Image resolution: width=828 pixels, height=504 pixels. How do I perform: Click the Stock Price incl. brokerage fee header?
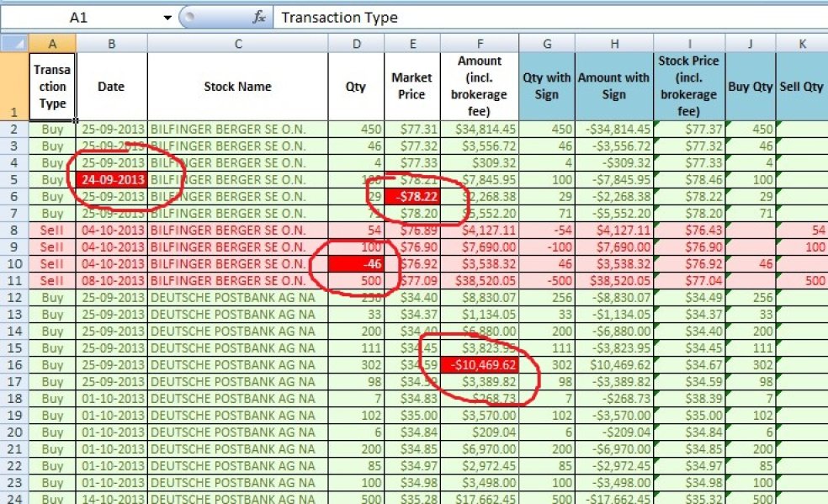click(x=689, y=84)
